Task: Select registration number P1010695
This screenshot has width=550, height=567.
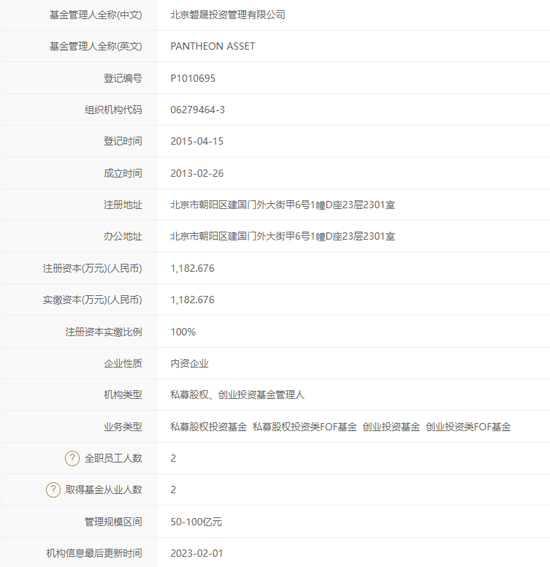Action: (193, 78)
